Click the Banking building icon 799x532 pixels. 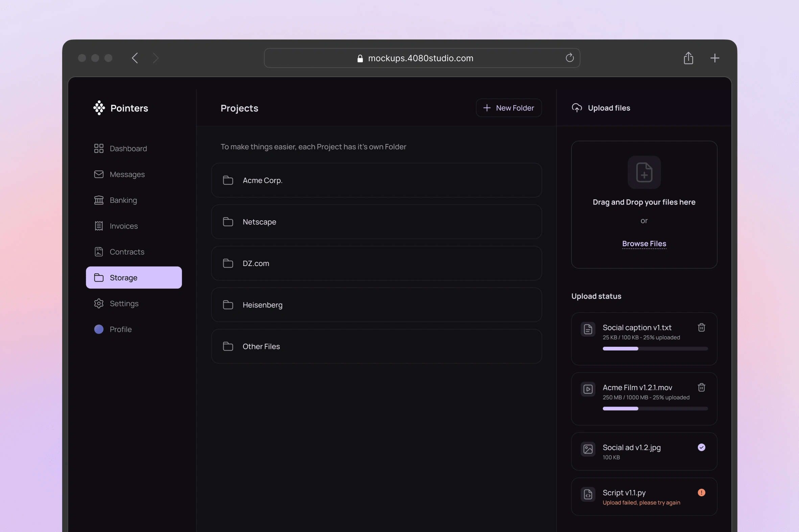[99, 200]
